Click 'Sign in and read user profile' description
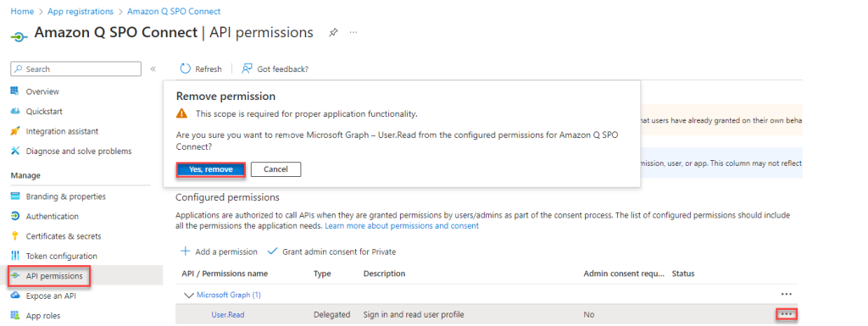Screen dimensions: 868x326 [x=414, y=315]
